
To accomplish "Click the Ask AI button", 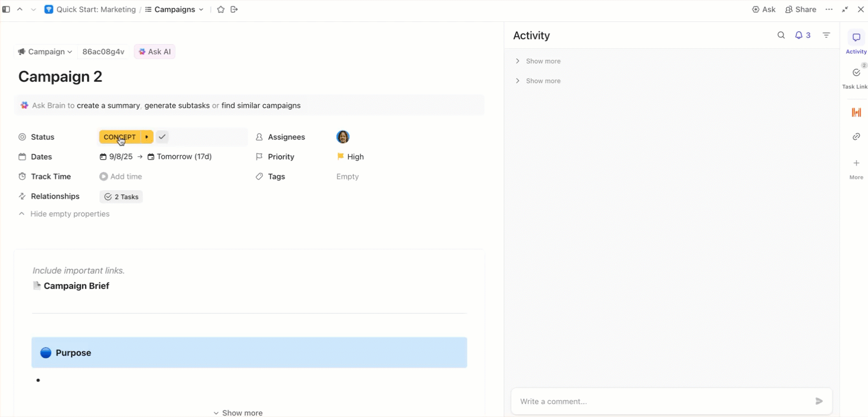I will (x=155, y=52).
